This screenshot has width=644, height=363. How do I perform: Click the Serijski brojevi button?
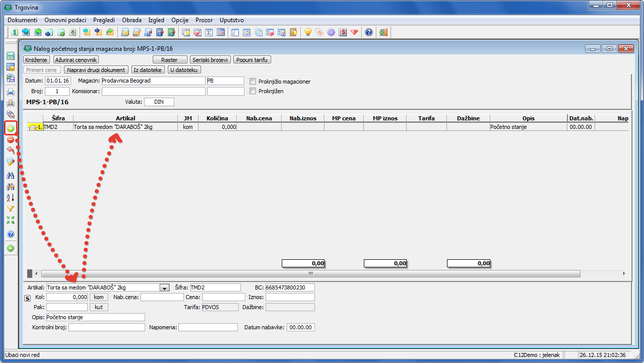pyautogui.click(x=211, y=60)
